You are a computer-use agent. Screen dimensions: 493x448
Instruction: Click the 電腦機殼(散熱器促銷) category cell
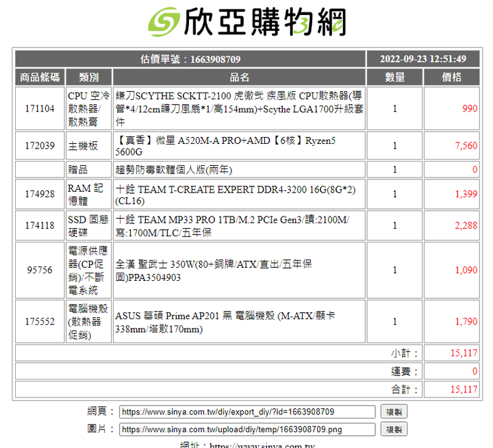pyautogui.click(x=88, y=321)
